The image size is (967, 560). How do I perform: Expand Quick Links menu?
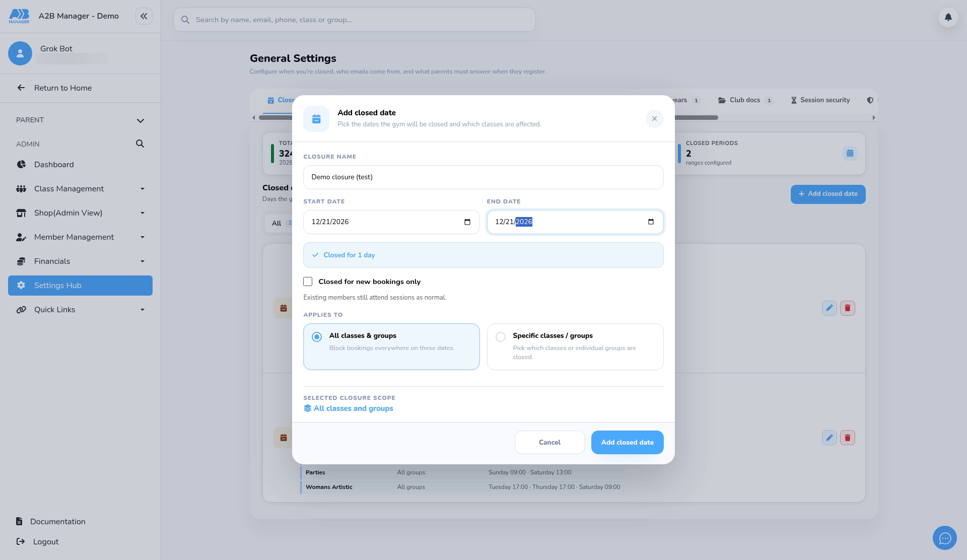tap(80, 310)
